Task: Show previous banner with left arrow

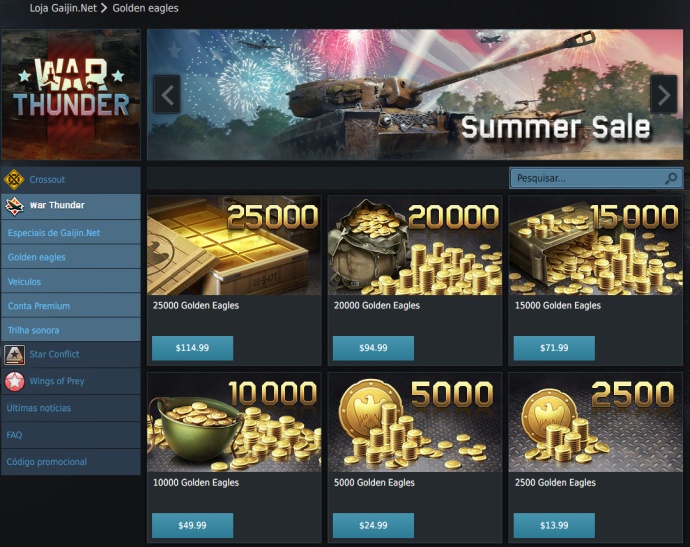Action: pyautogui.click(x=167, y=95)
